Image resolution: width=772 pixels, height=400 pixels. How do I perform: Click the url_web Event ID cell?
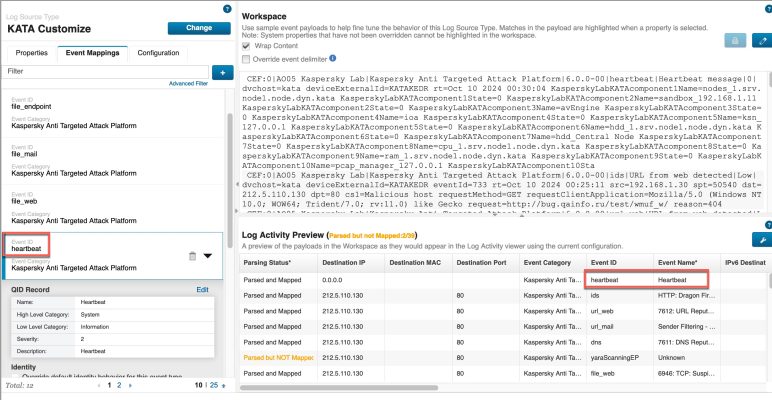tap(620, 311)
